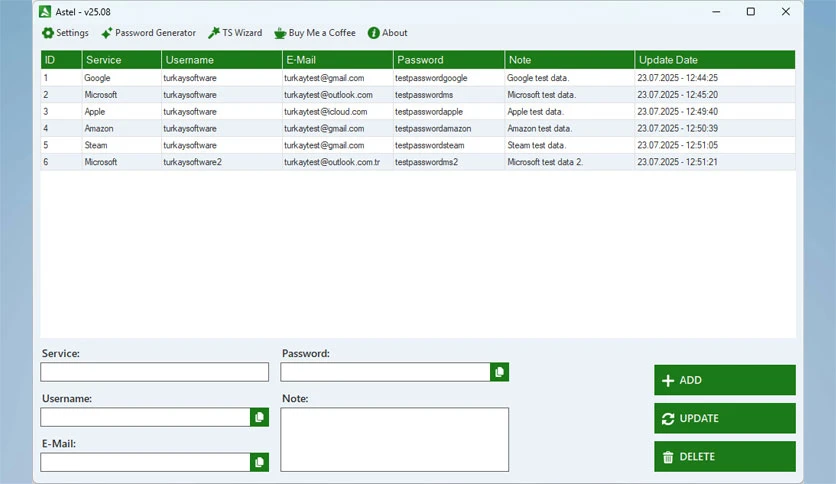Screen dimensions: 836x484
Task: Focus the E-Mail input field
Action: click(145, 462)
